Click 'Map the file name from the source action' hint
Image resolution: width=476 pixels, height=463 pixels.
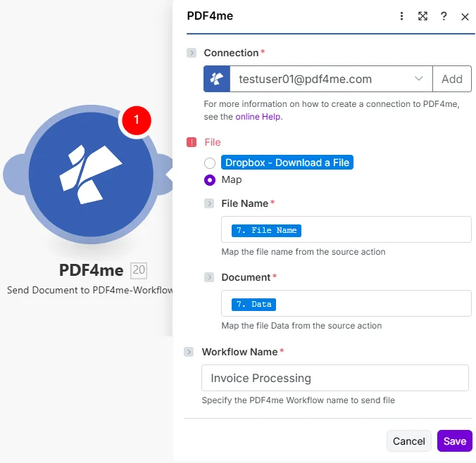pyautogui.click(x=303, y=252)
